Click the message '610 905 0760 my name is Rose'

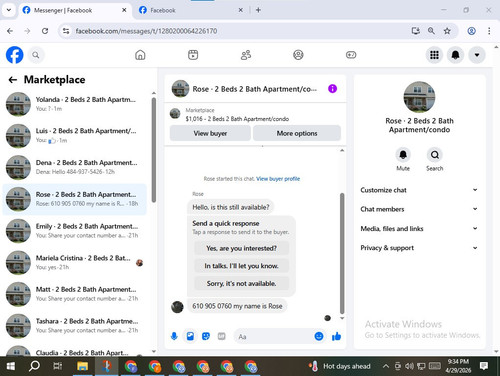pyautogui.click(x=237, y=306)
